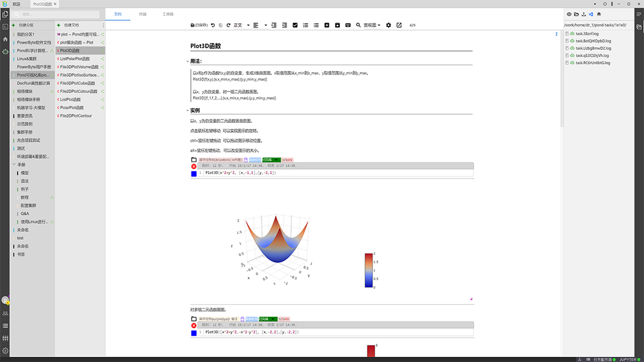Collapse the 手册 tree section
This screenshot has height=362, width=644.
pos(15,165)
